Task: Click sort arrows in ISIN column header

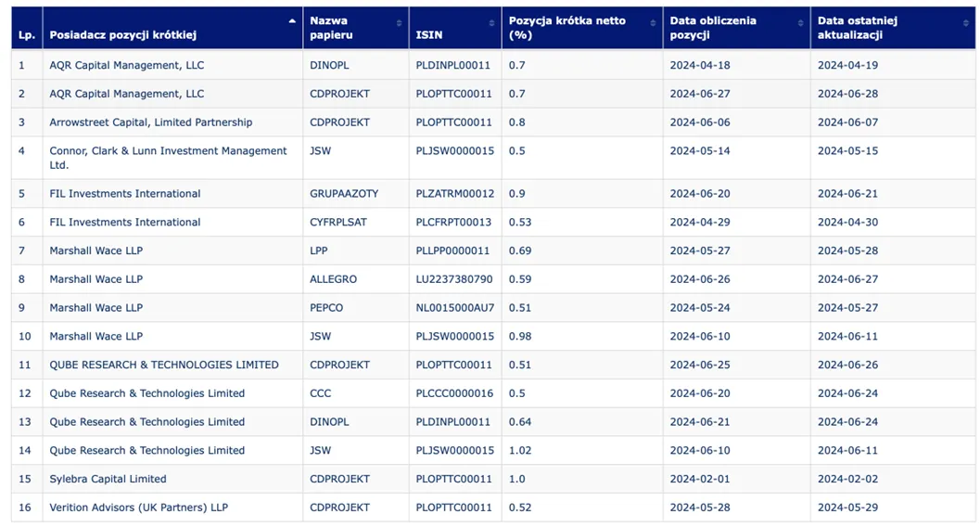Action: pos(491,24)
